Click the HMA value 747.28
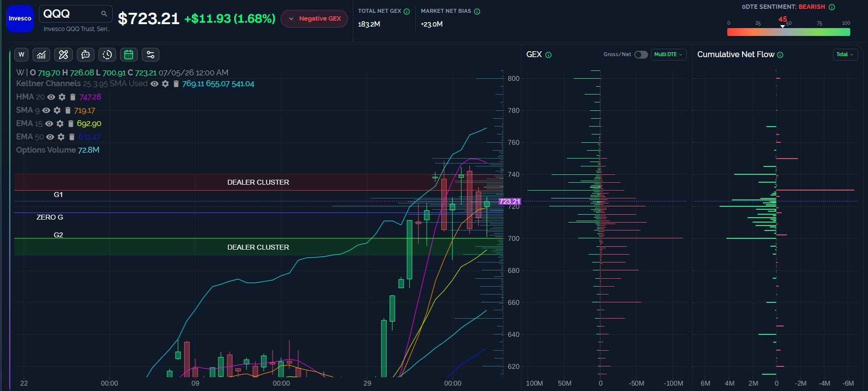This screenshot has width=868, height=391. point(90,97)
